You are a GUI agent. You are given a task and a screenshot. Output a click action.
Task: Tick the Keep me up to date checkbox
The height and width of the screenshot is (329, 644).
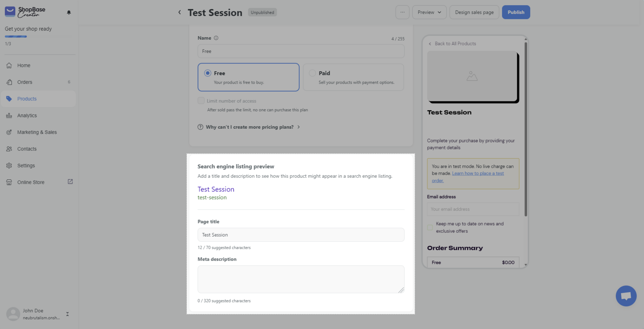(430, 227)
